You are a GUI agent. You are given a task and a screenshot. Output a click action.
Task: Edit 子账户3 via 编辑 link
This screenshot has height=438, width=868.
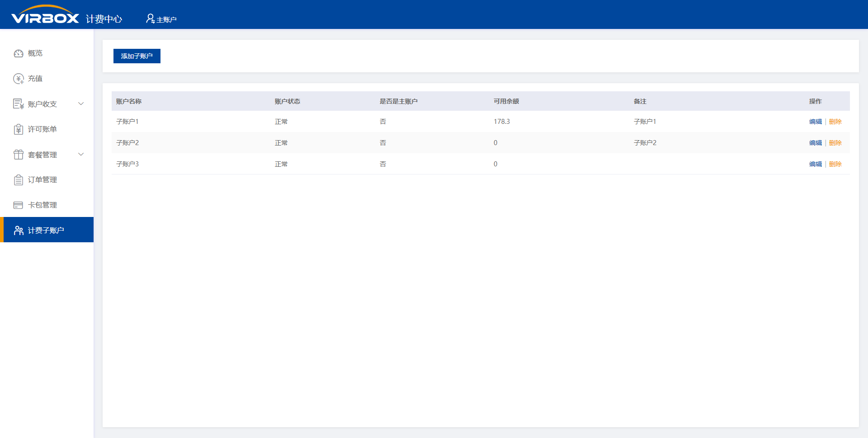click(x=816, y=164)
